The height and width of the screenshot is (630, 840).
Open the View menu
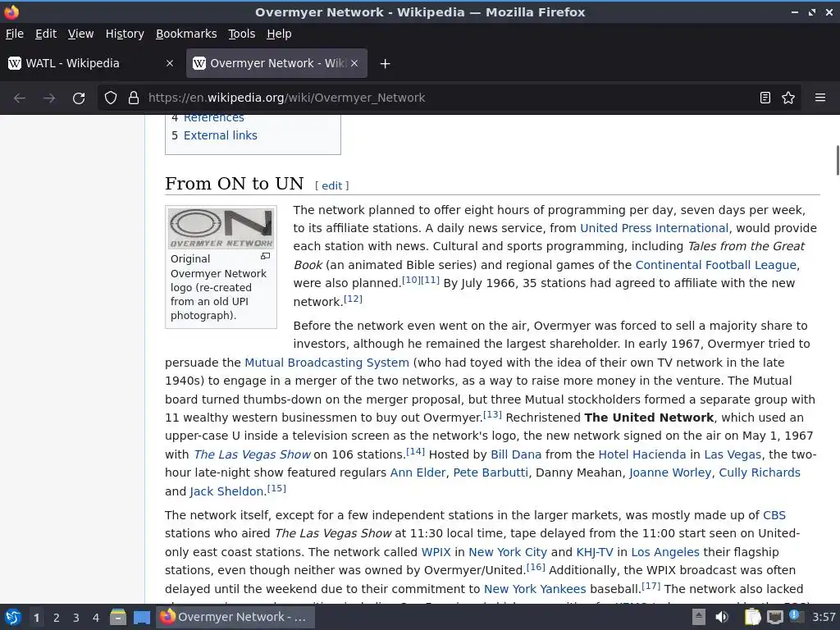click(80, 34)
